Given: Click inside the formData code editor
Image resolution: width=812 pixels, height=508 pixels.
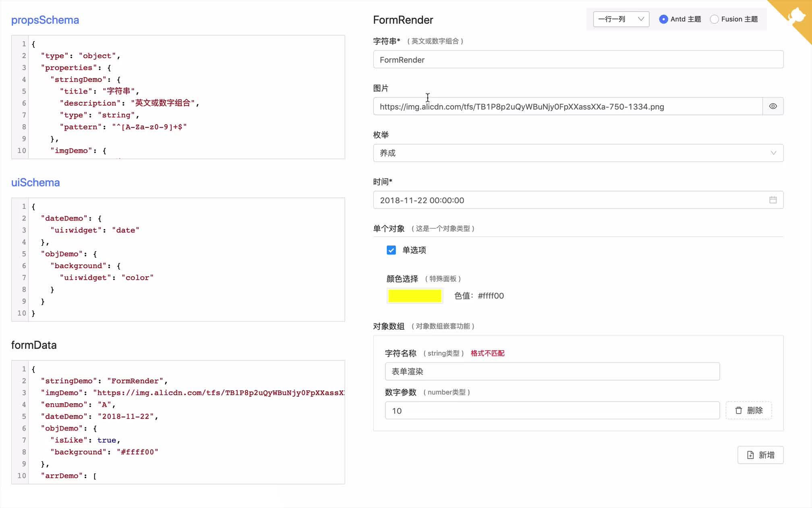Looking at the screenshot, I should [x=177, y=421].
